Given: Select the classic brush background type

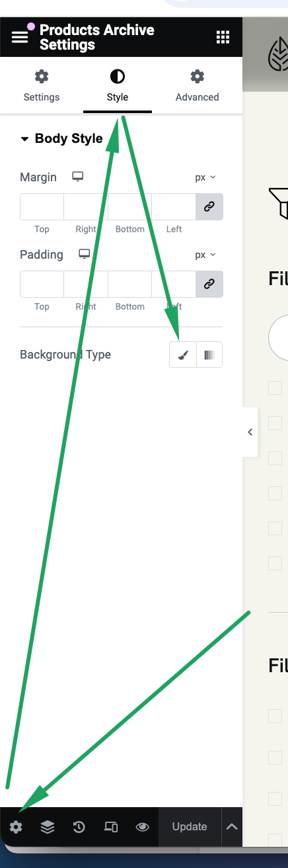Looking at the screenshot, I should click(183, 355).
